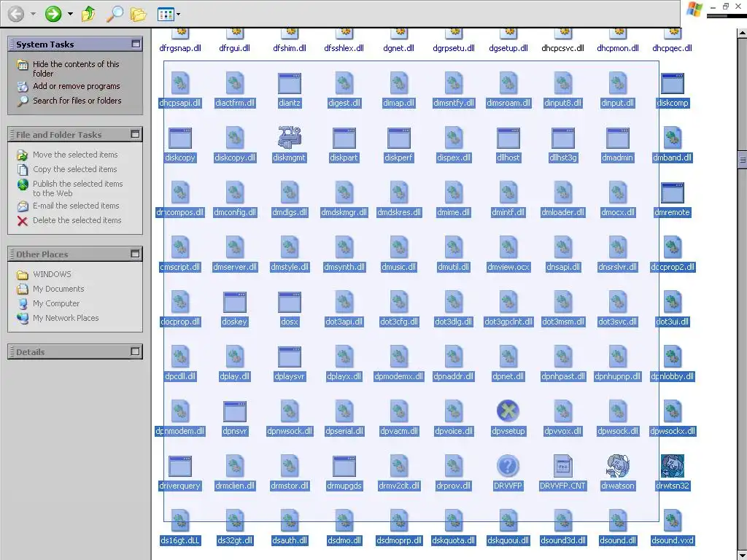Select the dllhost executable icon

click(508, 138)
